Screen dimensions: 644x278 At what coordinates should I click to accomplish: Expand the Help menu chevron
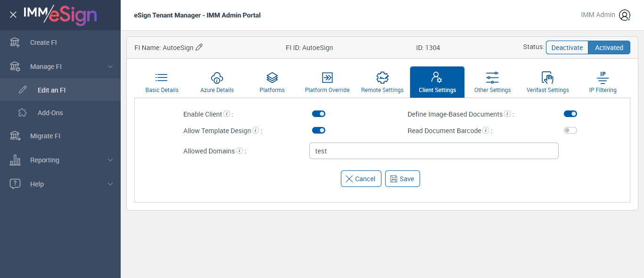(x=110, y=184)
